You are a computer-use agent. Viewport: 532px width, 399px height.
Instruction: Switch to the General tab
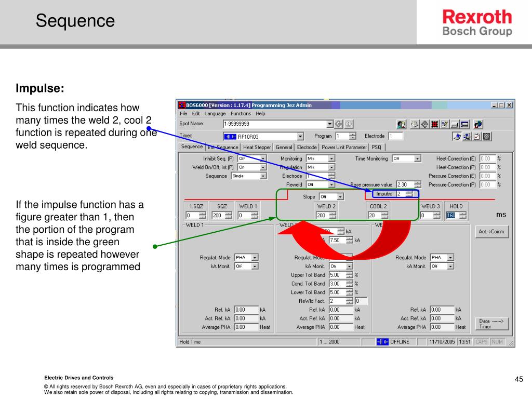(284, 147)
